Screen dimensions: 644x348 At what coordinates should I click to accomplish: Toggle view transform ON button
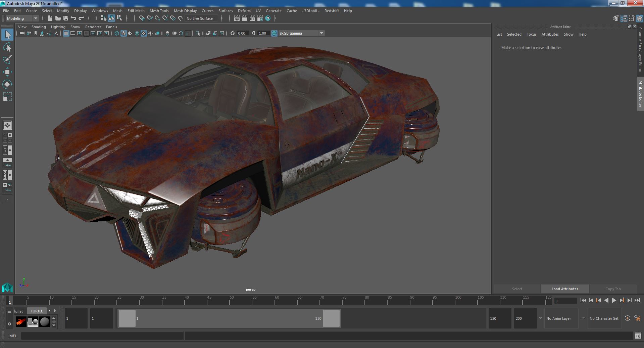274,33
